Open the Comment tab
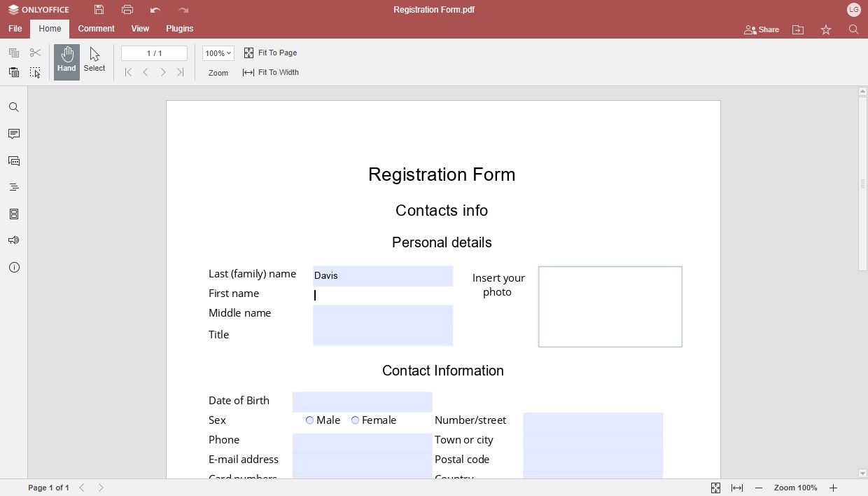This screenshot has height=496, width=868. (96, 29)
